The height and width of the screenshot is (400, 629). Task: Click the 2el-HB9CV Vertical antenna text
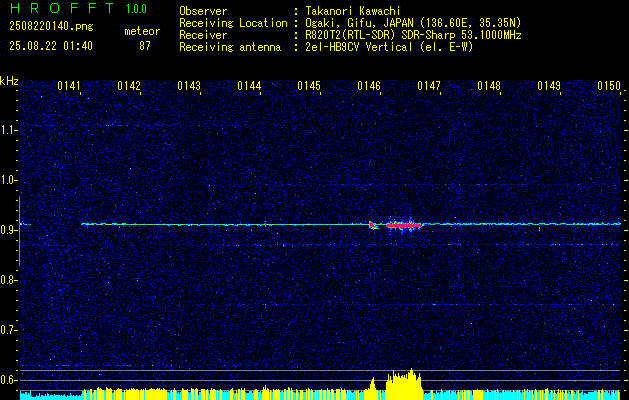[x=390, y=47]
